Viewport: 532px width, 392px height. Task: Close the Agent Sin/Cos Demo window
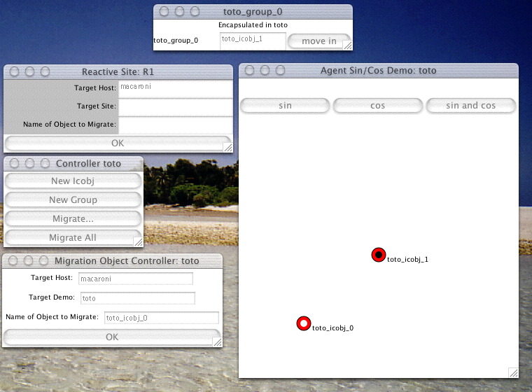tap(250, 70)
